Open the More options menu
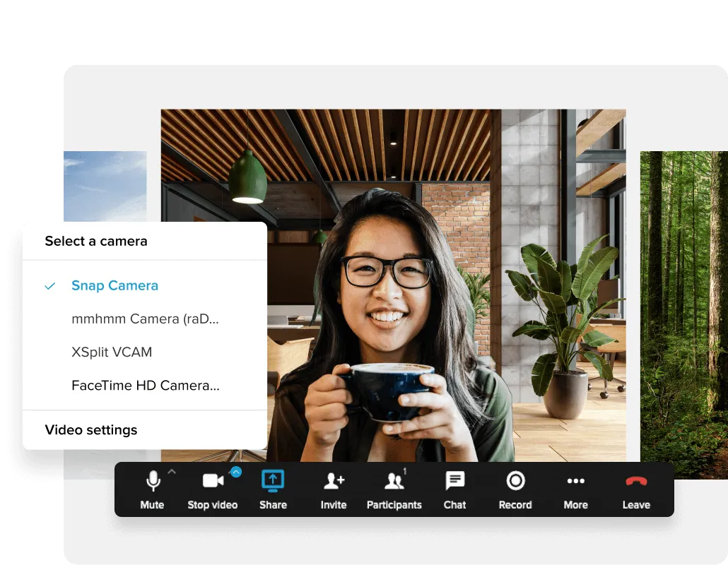The width and height of the screenshot is (728, 565). pyautogui.click(x=575, y=482)
